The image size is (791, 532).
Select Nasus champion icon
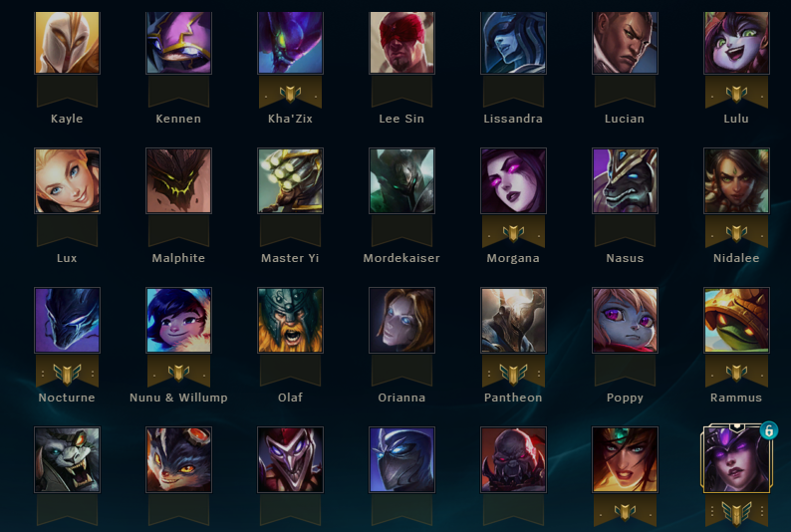(625, 180)
